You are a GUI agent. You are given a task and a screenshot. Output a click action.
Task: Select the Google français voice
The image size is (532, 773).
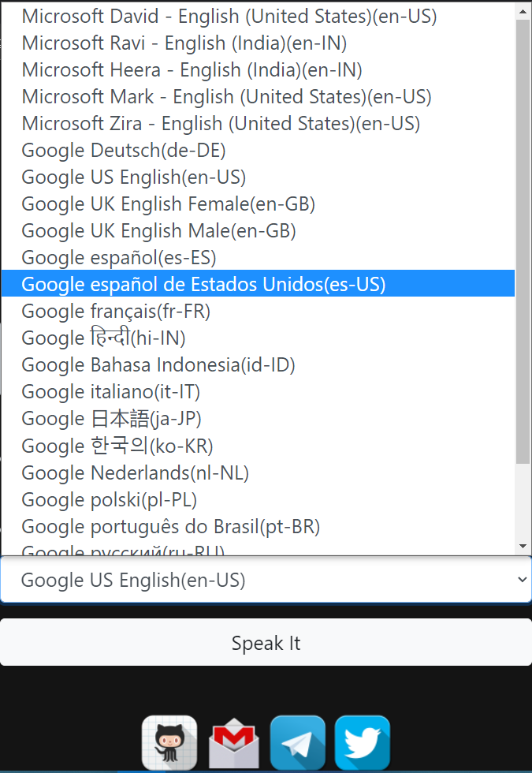pos(116,311)
